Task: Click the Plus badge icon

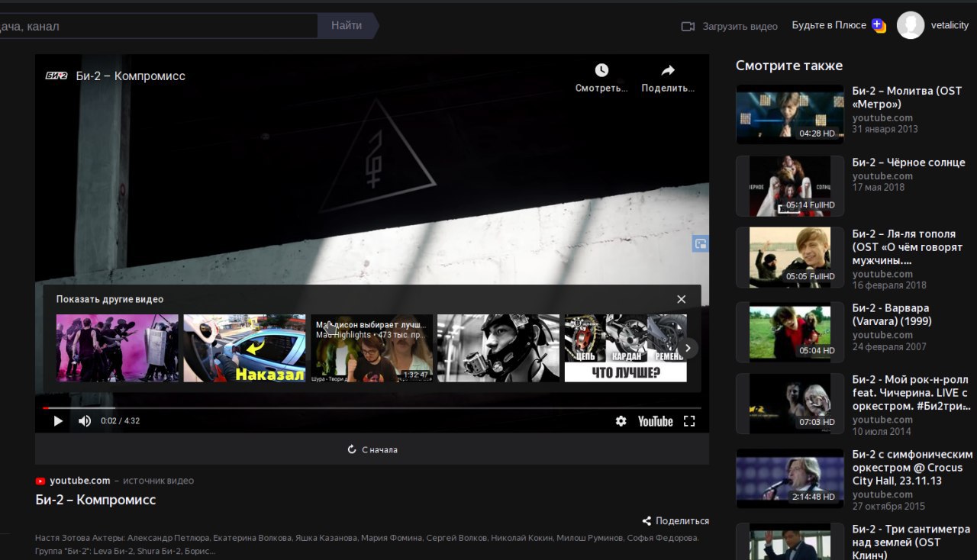Action: pos(879,26)
